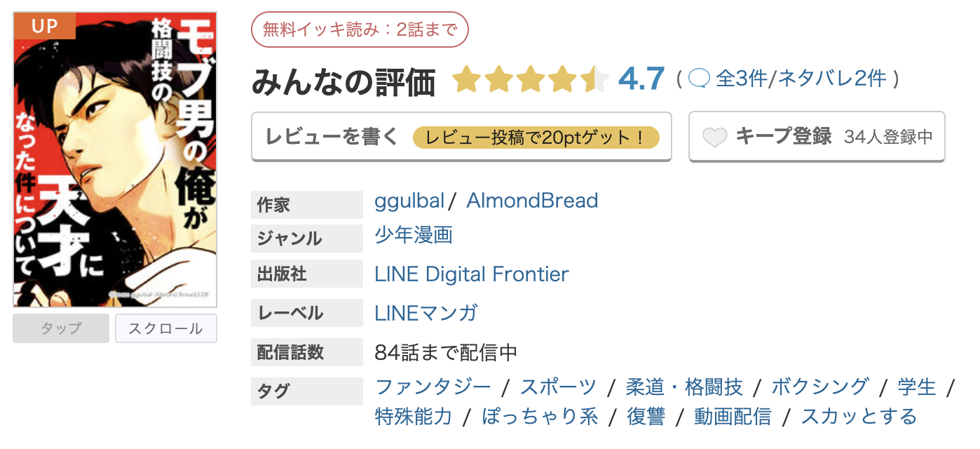Switch reading mode to タップ
This screenshot has height=449, width=980.
pyautogui.click(x=61, y=328)
